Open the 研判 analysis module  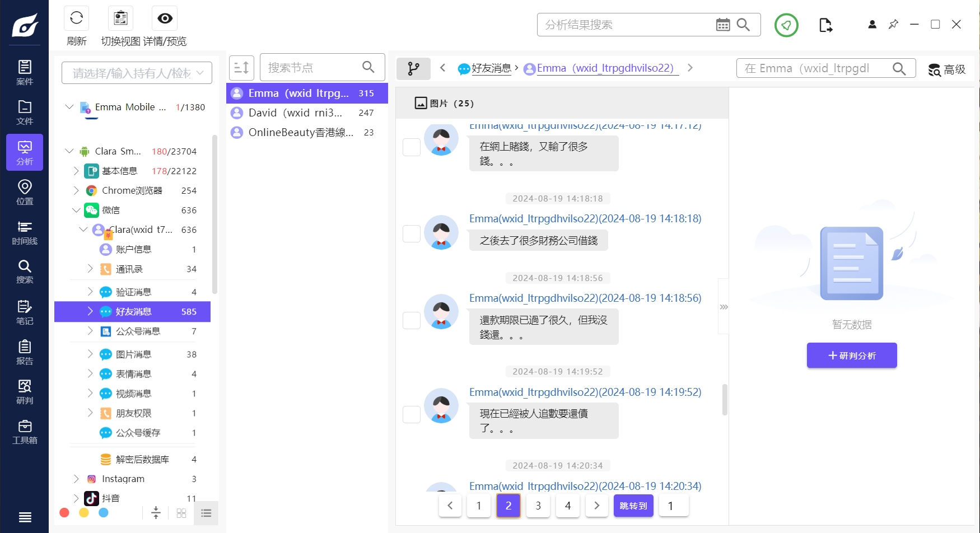tap(24, 391)
